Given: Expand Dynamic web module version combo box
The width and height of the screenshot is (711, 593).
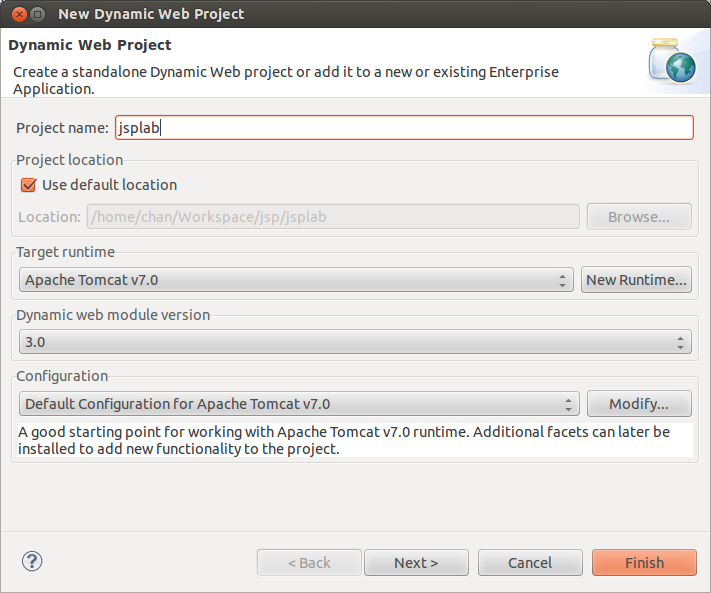Looking at the screenshot, I should point(355,342).
